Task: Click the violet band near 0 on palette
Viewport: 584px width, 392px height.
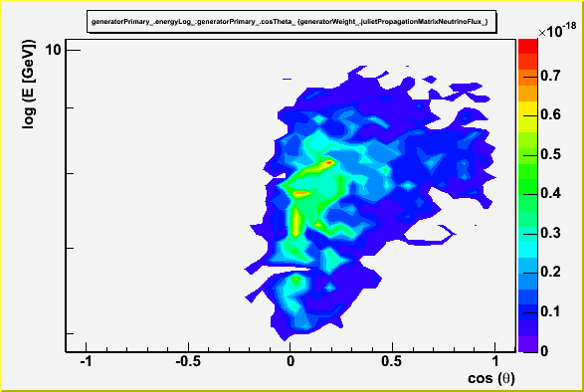Action: pyautogui.click(x=527, y=343)
